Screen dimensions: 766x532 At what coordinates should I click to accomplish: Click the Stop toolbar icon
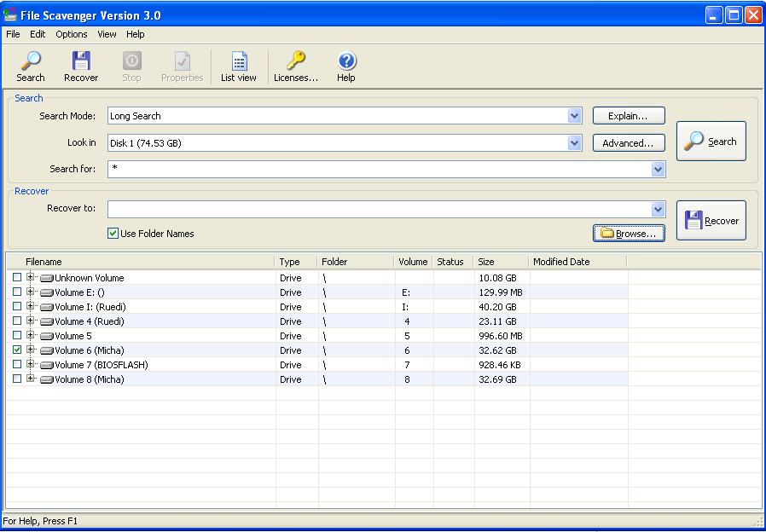click(131, 61)
